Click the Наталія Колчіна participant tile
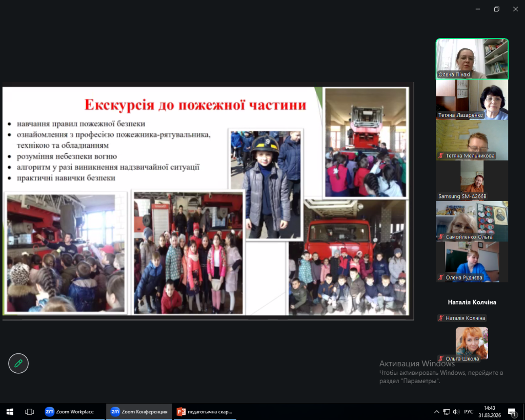525x420 pixels. coord(472,303)
